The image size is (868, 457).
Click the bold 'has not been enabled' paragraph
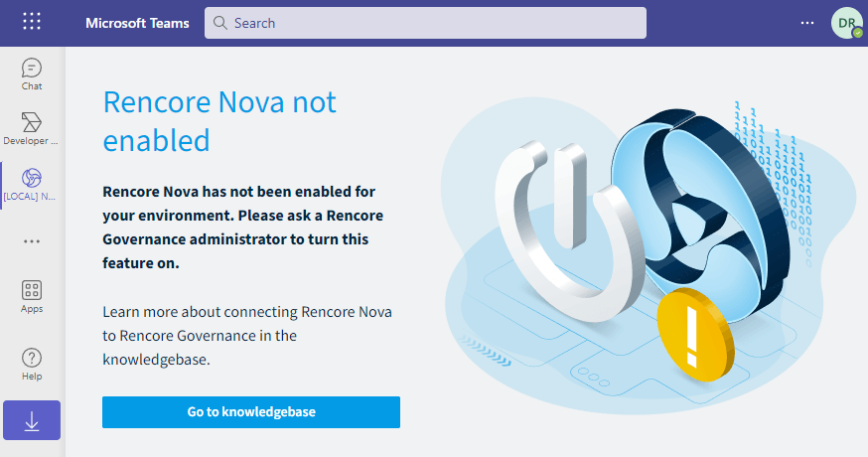pos(243,228)
